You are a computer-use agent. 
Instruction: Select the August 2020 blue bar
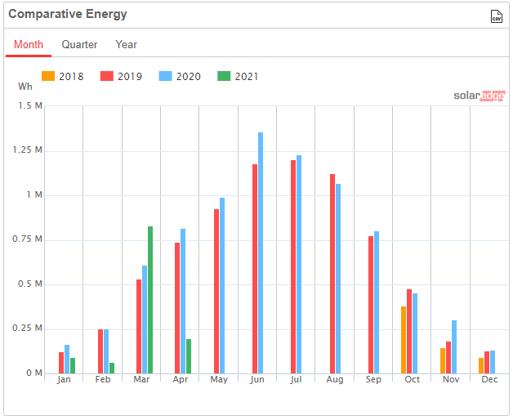pyautogui.click(x=338, y=279)
